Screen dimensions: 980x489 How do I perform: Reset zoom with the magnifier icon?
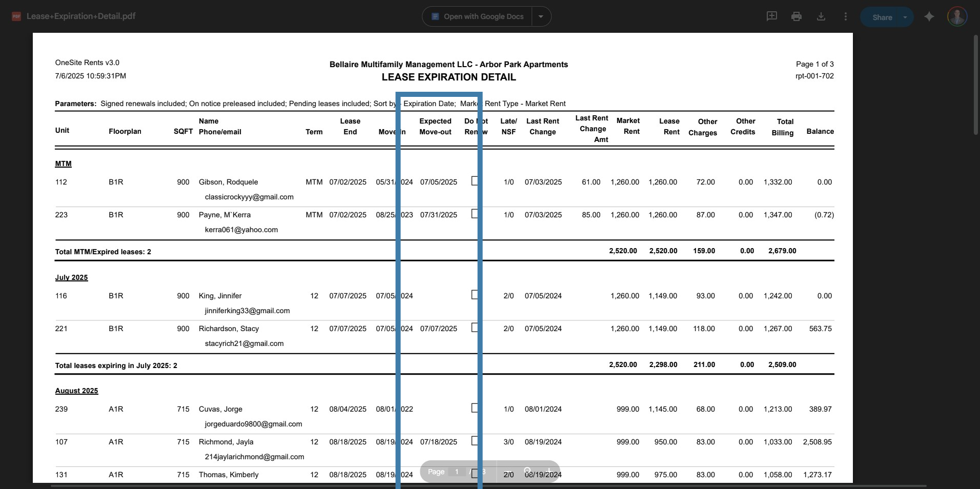click(527, 472)
